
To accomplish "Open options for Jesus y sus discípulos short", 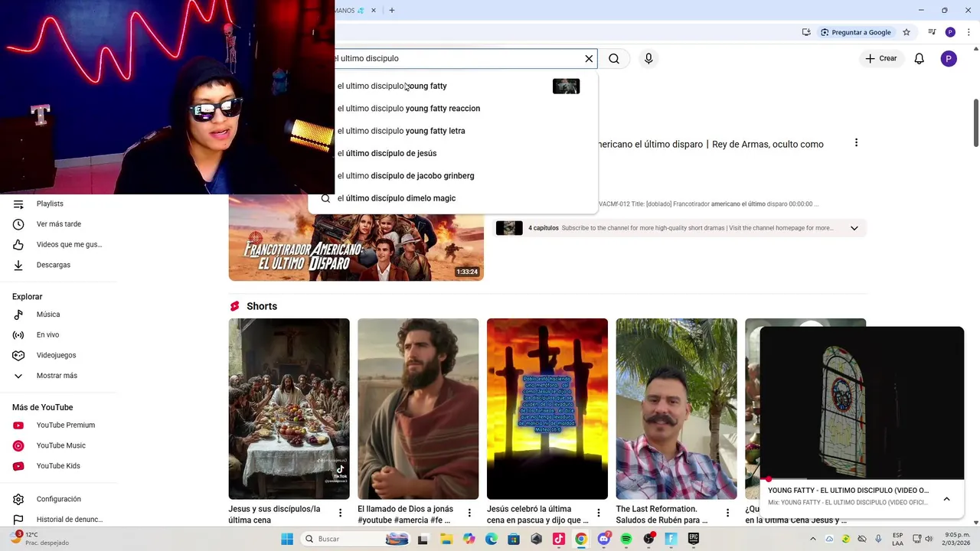I will pyautogui.click(x=341, y=513).
